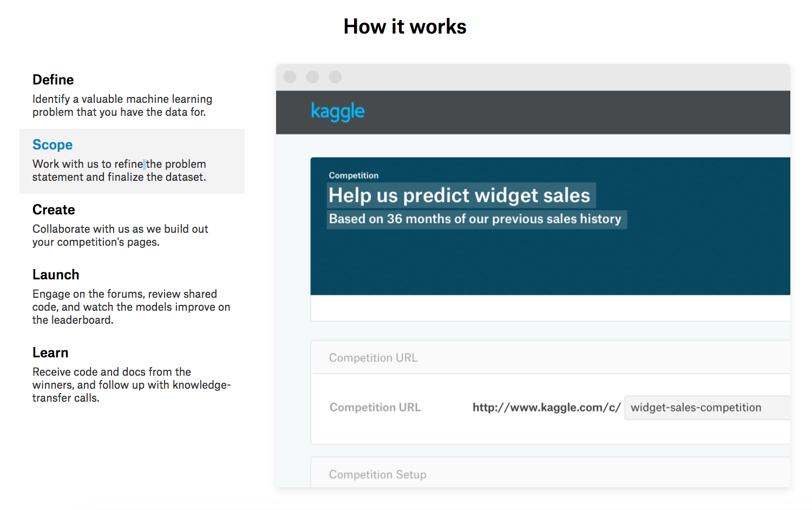
Task: Click the 'Based on 36 months' subtitle field
Action: click(476, 219)
